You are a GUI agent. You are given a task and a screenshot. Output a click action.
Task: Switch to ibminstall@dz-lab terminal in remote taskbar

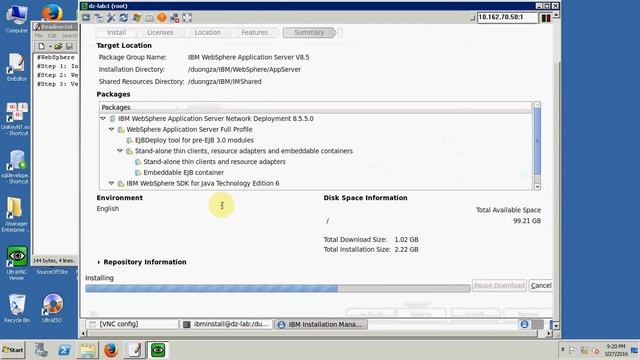click(x=226, y=324)
